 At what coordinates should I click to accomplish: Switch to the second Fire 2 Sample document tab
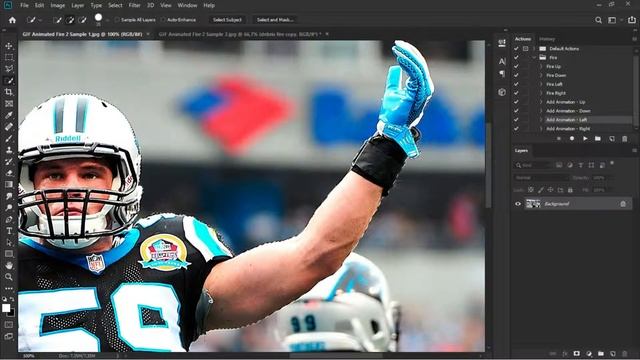(240, 34)
